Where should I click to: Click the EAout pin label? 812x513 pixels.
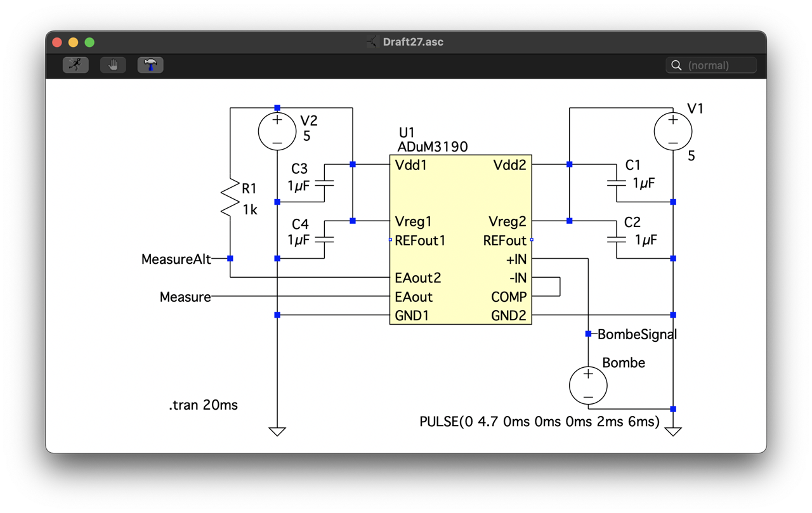click(x=414, y=297)
